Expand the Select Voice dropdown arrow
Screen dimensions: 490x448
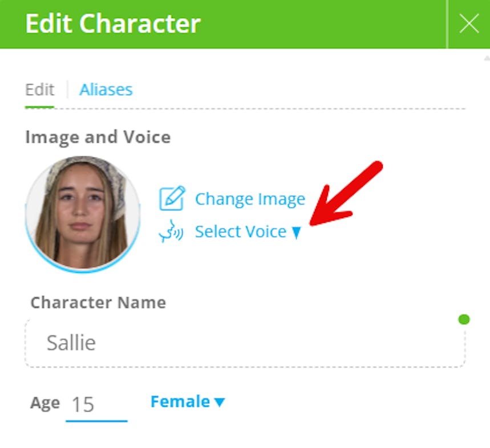pyautogui.click(x=295, y=233)
